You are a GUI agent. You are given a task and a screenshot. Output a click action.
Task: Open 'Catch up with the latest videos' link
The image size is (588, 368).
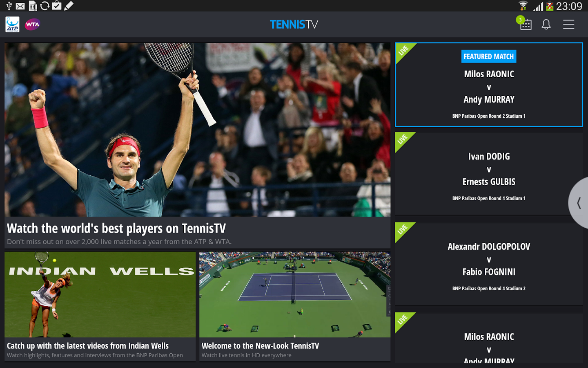88,346
